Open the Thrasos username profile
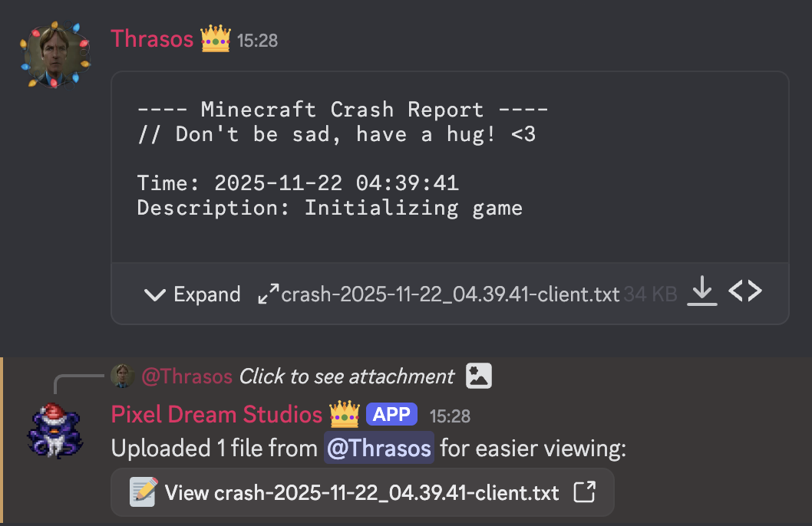The width and height of the screenshot is (812, 526). coord(152,39)
